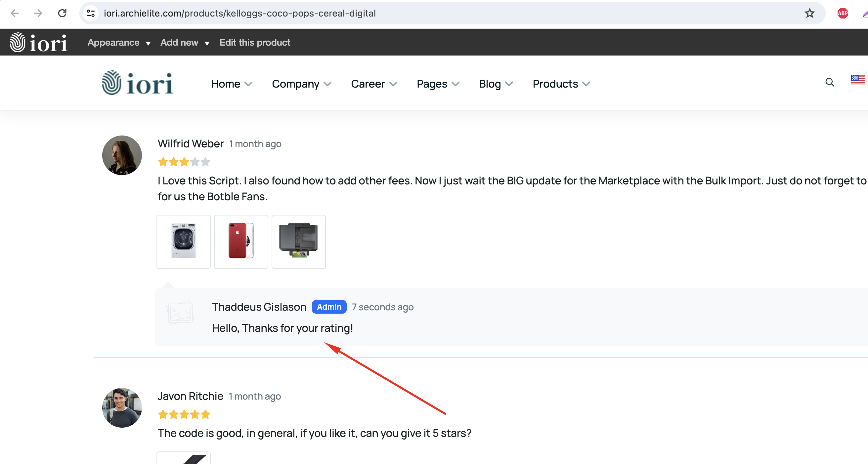Click 'I Love this Script' review text

pos(512,189)
